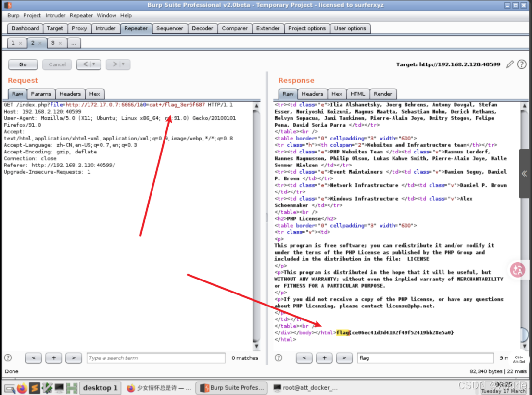Open request search options plus button

coord(53,357)
